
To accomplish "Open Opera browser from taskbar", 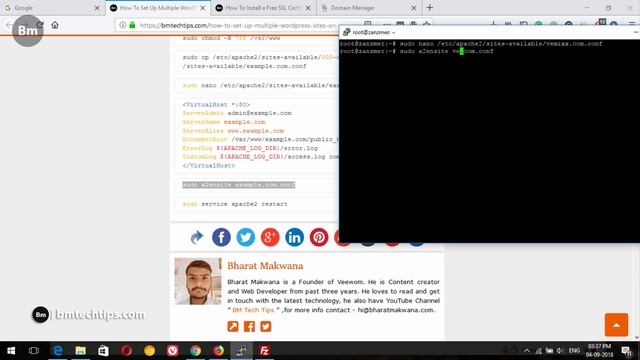I will (127, 351).
